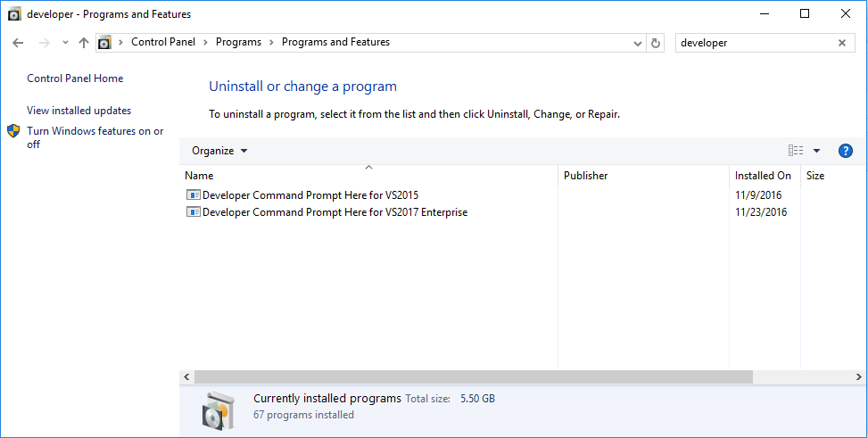The width and height of the screenshot is (868, 438).
Task: Select Developer Command Prompt VS2017 Enterprise entry
Action: (x=335, y=212)
